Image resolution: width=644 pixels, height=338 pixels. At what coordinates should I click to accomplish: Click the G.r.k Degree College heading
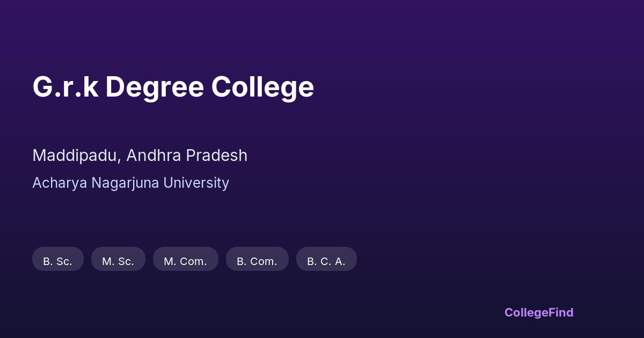click(173, 87)
